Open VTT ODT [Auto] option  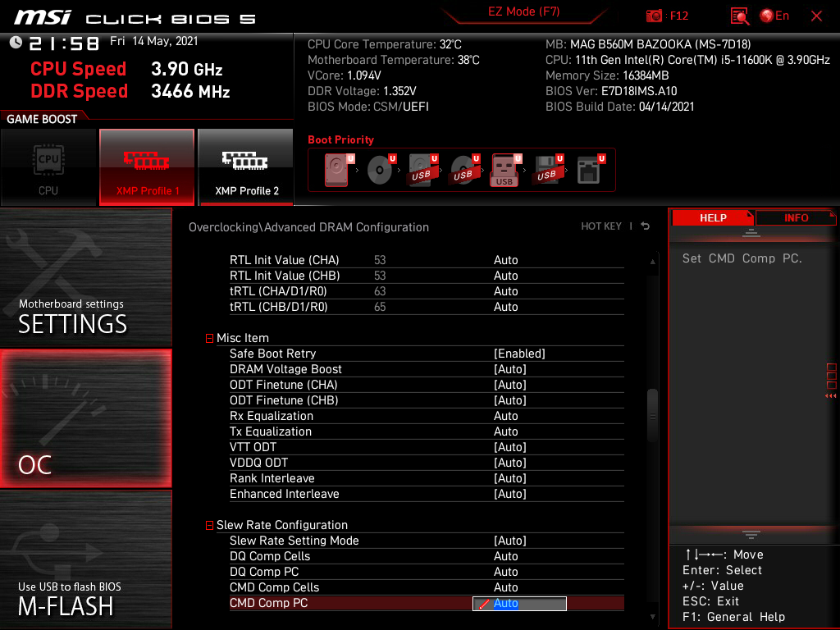(x=427, y=447)
